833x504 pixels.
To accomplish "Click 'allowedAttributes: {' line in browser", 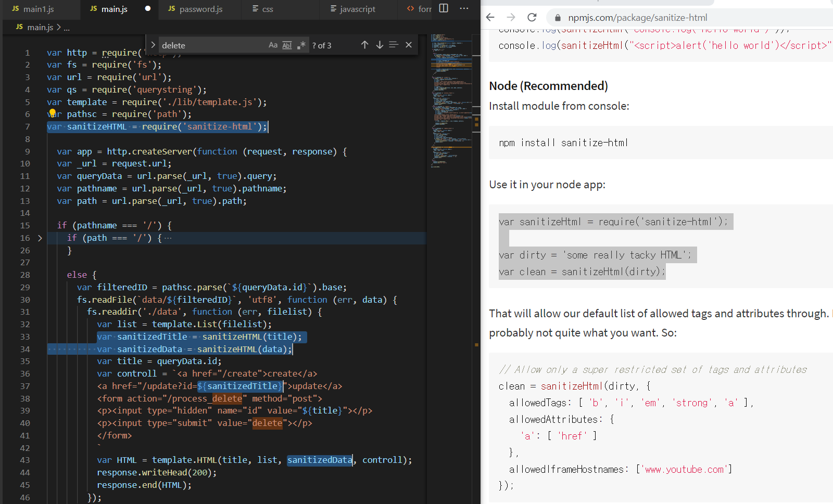I will (x=561, y=419).
